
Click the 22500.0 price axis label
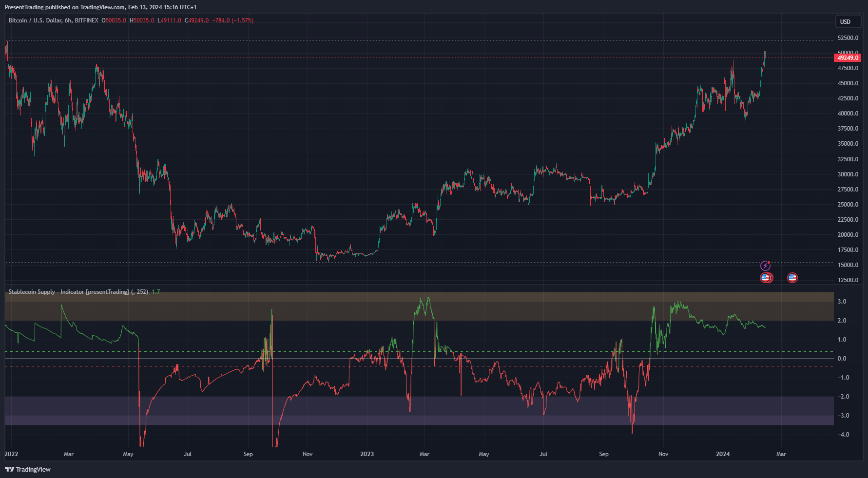[848, 220]
